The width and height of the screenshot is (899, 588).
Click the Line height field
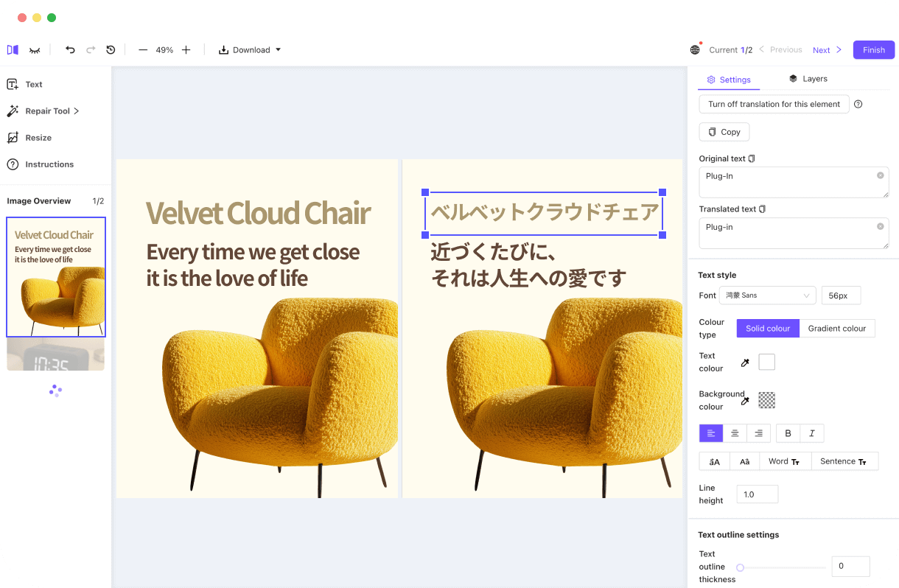coord(758,494)
